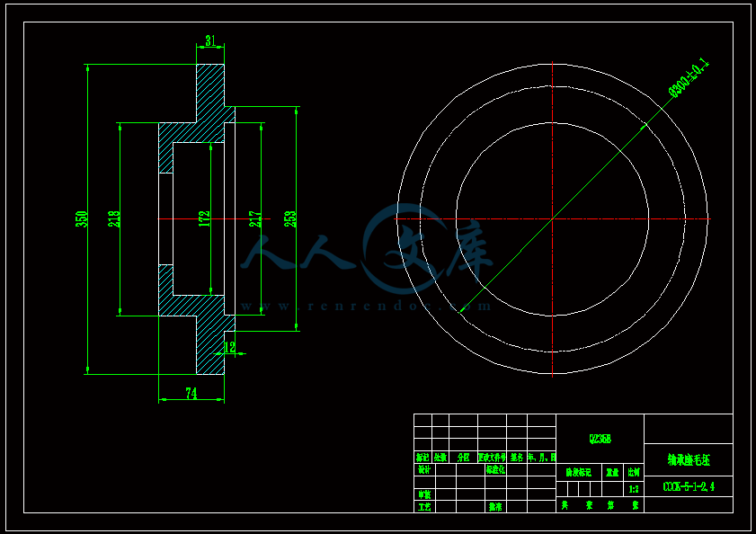Select the 350 height dimension text
The width and height of the screenshot is (756, 534).
pyautogui.click(x=82, y=219)
